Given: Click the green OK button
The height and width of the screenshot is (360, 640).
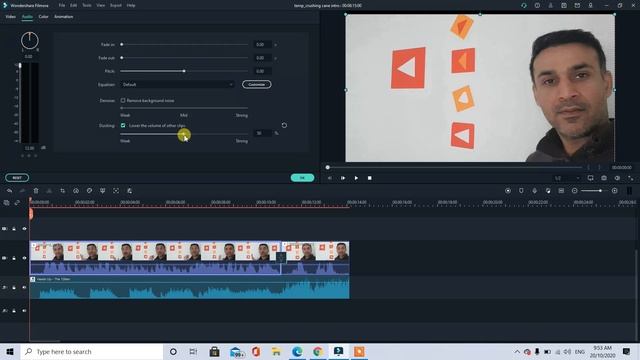Looking at the screenshot, I should click(302, 178).
